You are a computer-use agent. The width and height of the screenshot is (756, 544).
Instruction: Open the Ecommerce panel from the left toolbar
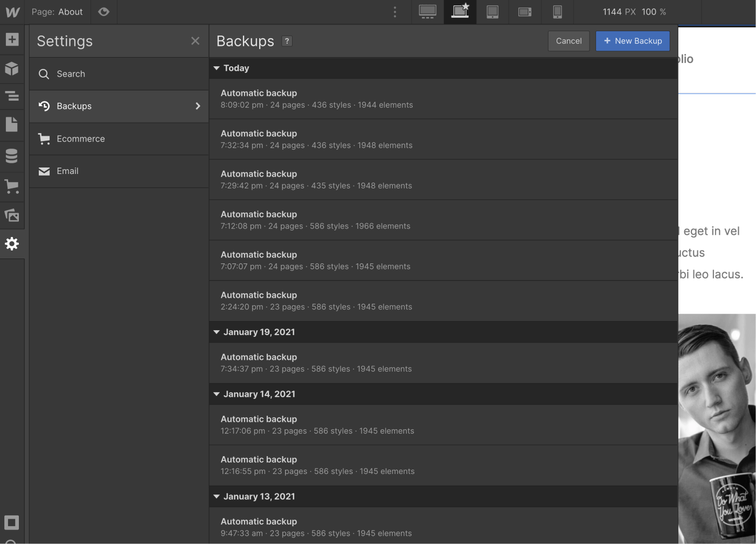point(12,186)
